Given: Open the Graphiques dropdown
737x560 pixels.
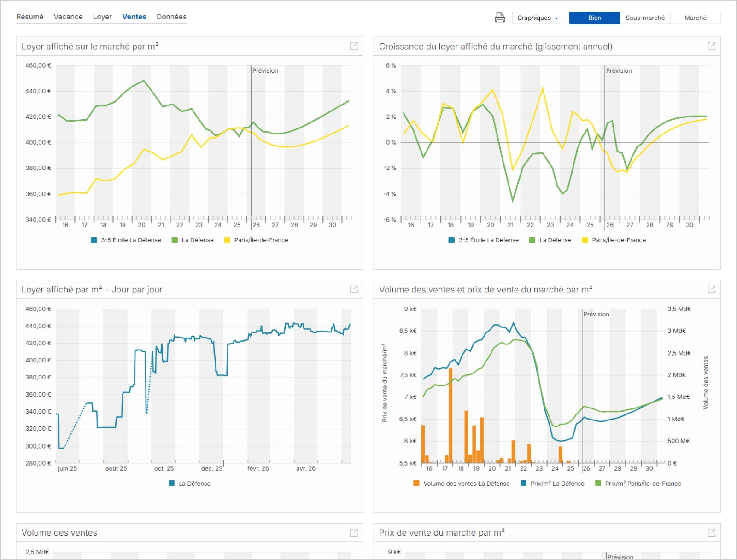Looking at the screenshot, I should 537,18.
